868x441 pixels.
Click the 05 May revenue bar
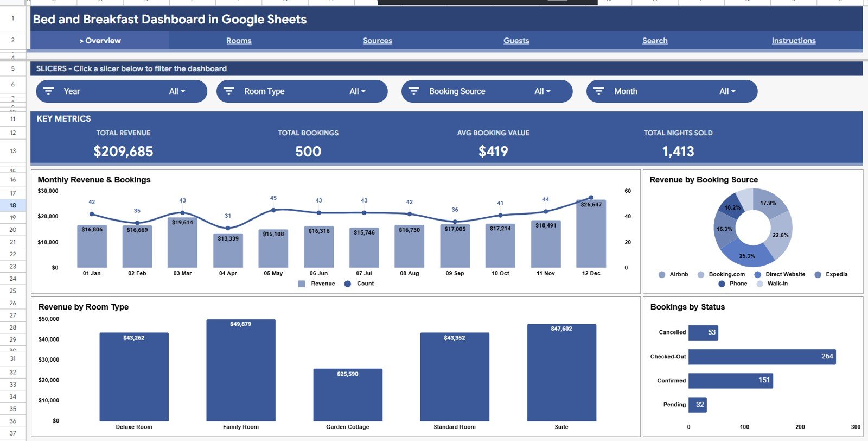click(x=273, y=249)
